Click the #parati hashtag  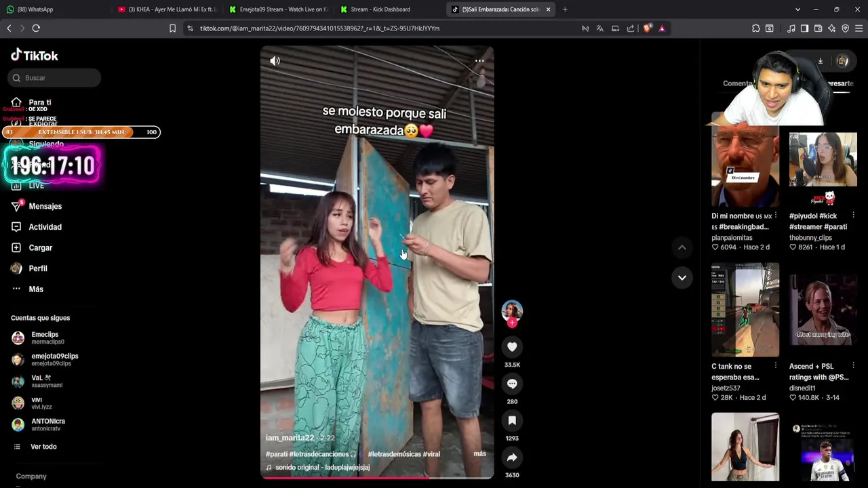pos(277,454)
